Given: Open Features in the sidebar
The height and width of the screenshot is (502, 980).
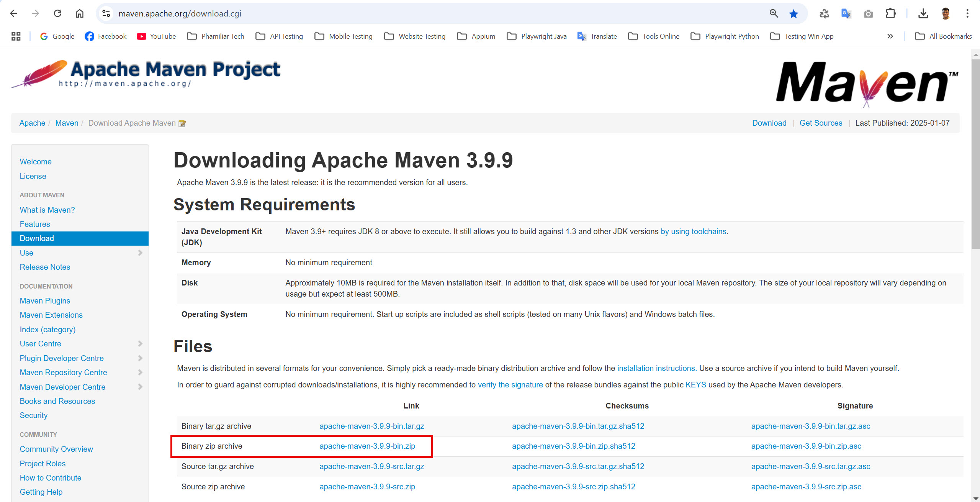Looking at the screenshot, I should point(35,224).
